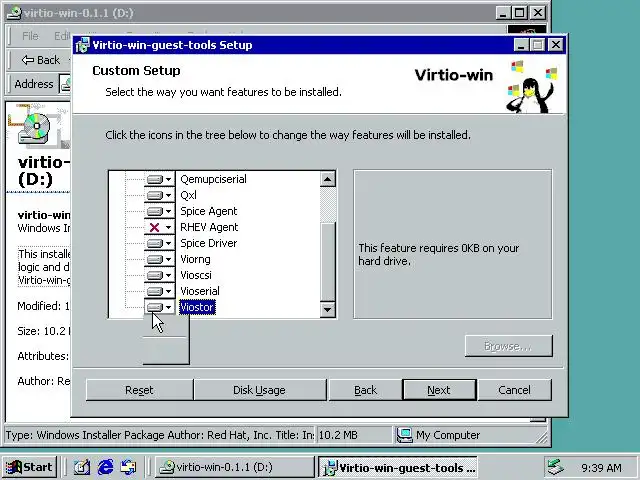Launch Internet Explorer from Quick Launch

105,467
